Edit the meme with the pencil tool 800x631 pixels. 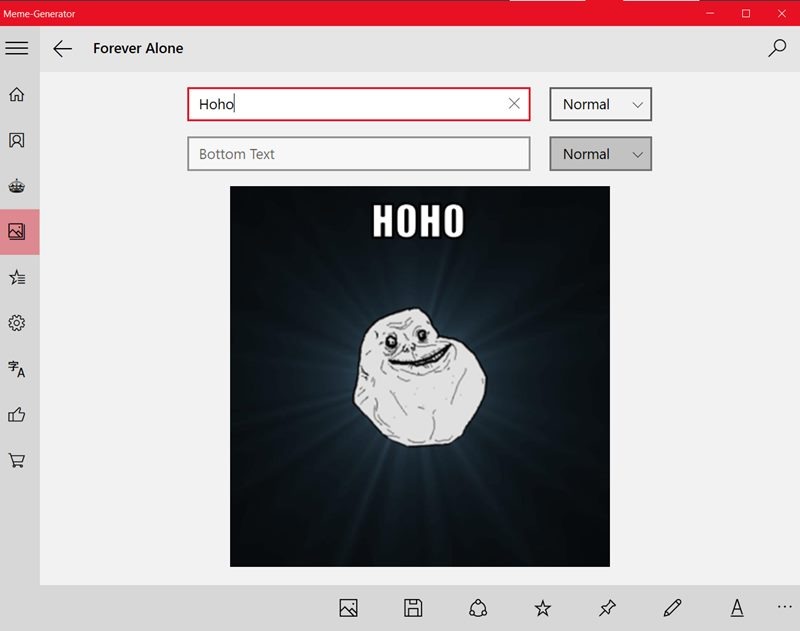[671, 607]
